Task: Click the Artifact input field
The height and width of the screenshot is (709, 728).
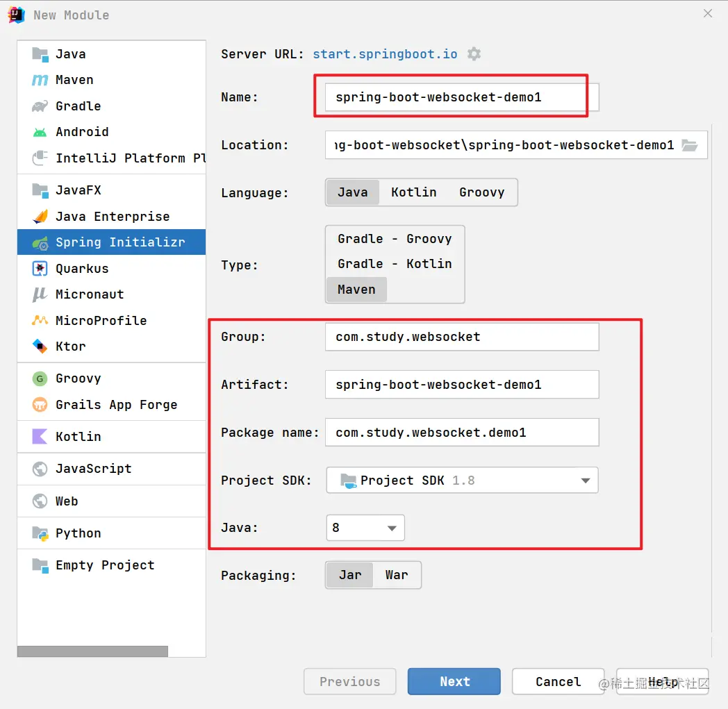Action: (462, 385)
